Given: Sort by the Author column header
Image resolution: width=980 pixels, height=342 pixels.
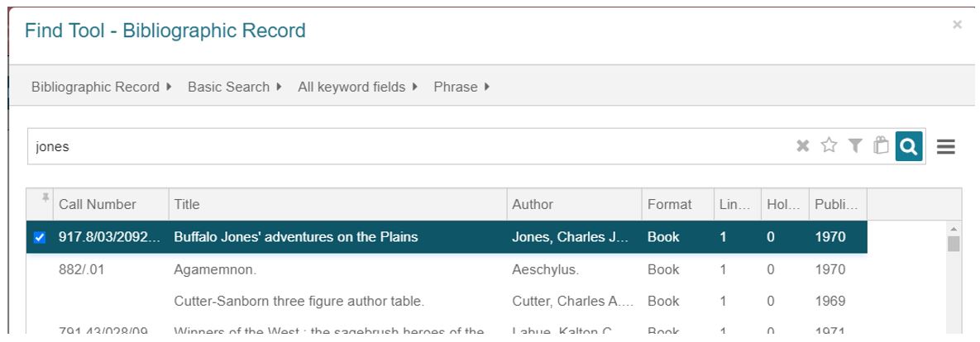Looking at the screenshot, I should coord(575,204).
